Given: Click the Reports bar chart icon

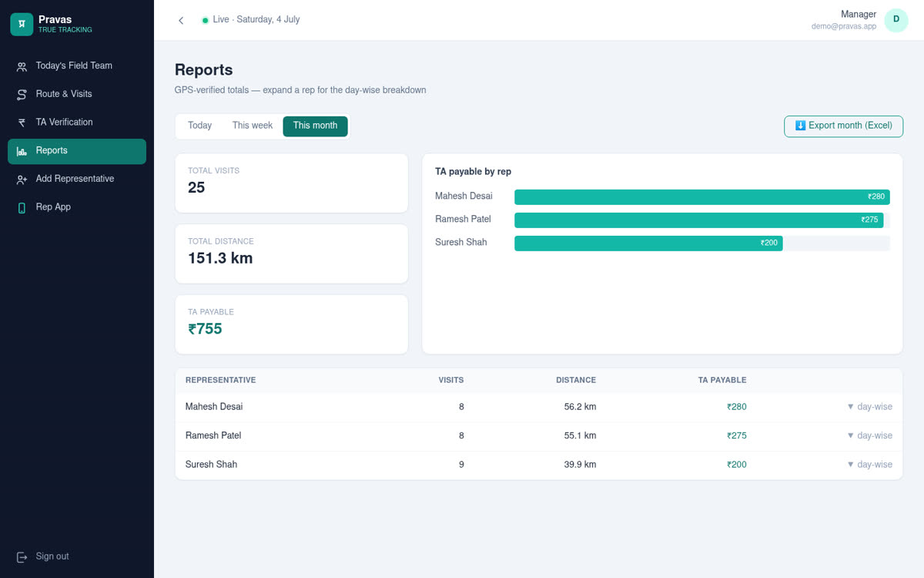Looking at the screenshot, I should tap(22, 151).
